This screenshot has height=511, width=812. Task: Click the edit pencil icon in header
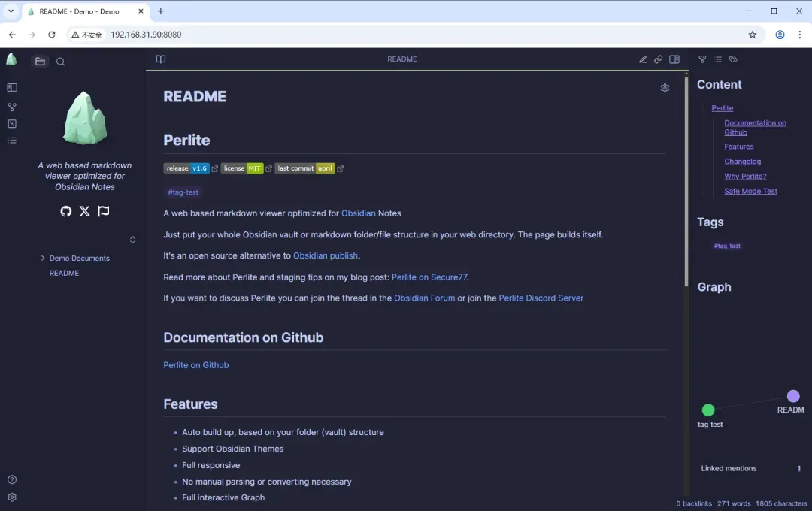(x=643, y=59)
